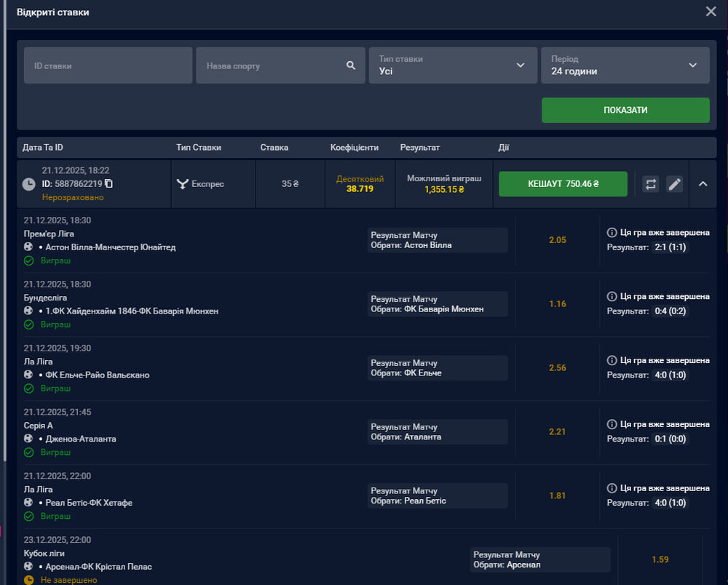Click the search magnifier icon
728x585 pixels.
351,65
